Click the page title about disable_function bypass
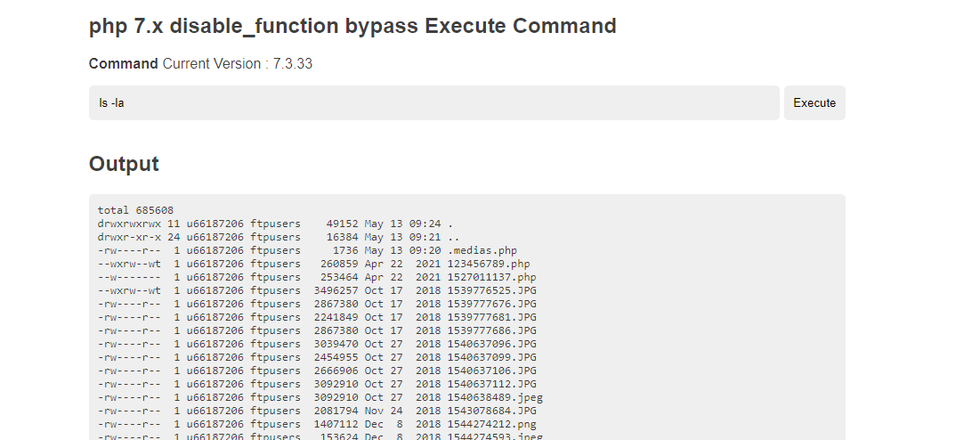This screenshot has width=980, height=440. tap(352, 26)
